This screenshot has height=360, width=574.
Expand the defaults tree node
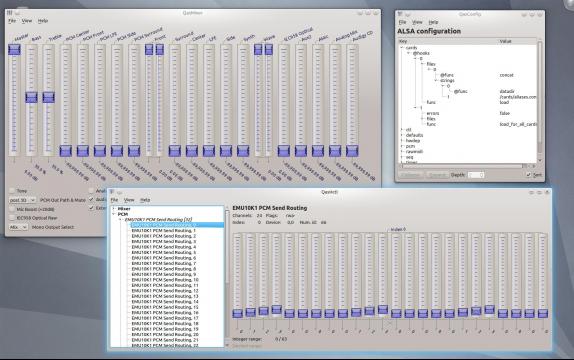pyautogui.click(x=402, y=135)
